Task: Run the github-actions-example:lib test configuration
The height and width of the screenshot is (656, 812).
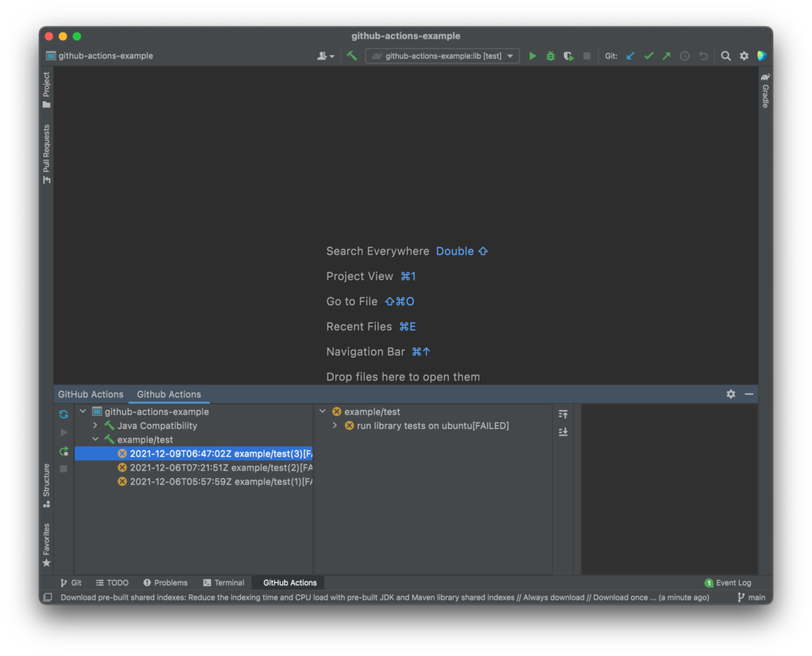Action: pos(532,56)
